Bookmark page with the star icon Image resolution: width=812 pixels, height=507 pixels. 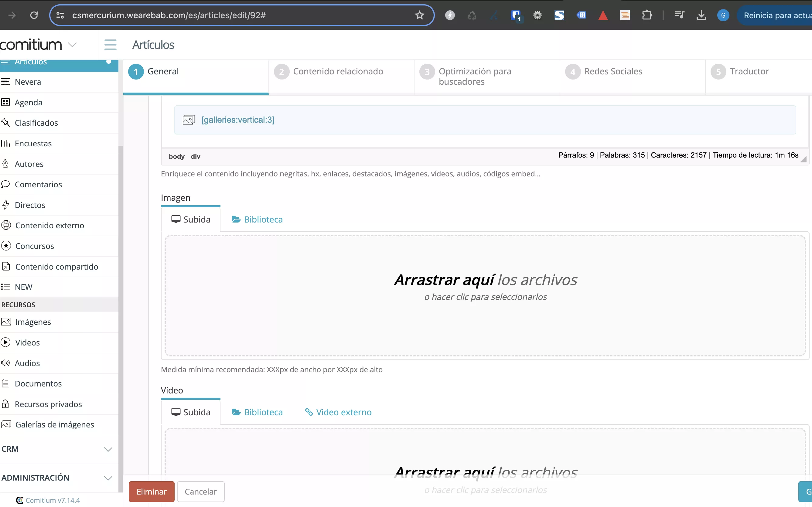coord(419,15)
